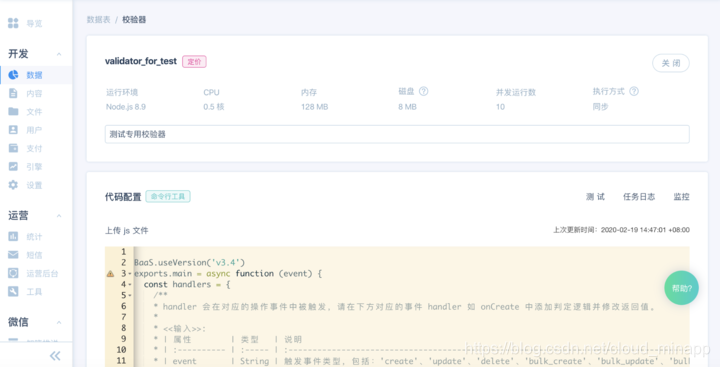
Task: Go to 文件 menu item
Action: pos(34,112)
